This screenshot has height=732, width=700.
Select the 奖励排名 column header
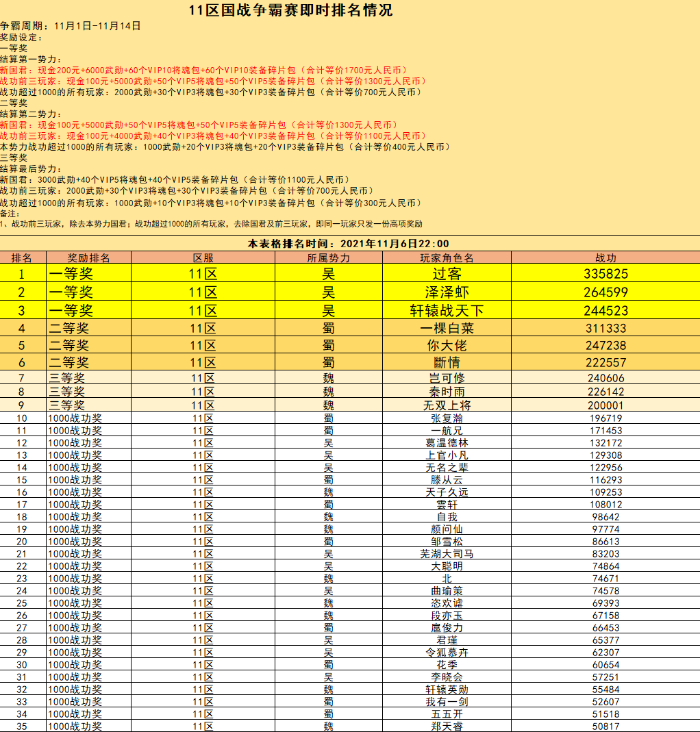pos(88,258)
